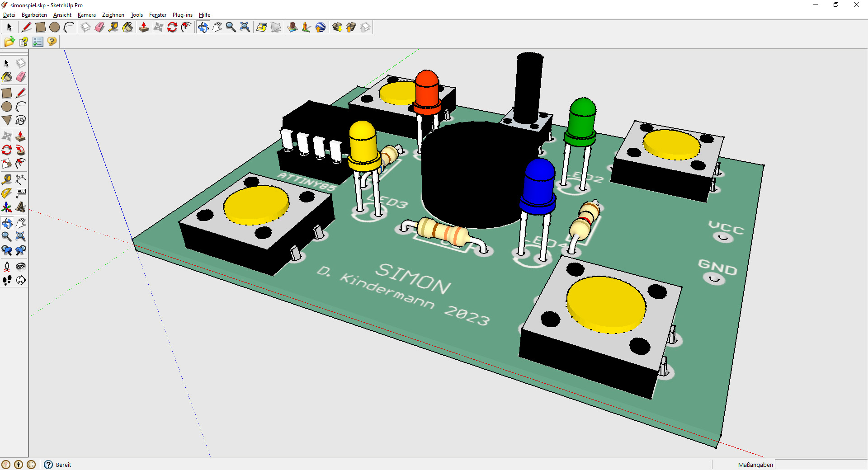
Task: Select the Text label tool with ABC
Action: click(21, 193)
